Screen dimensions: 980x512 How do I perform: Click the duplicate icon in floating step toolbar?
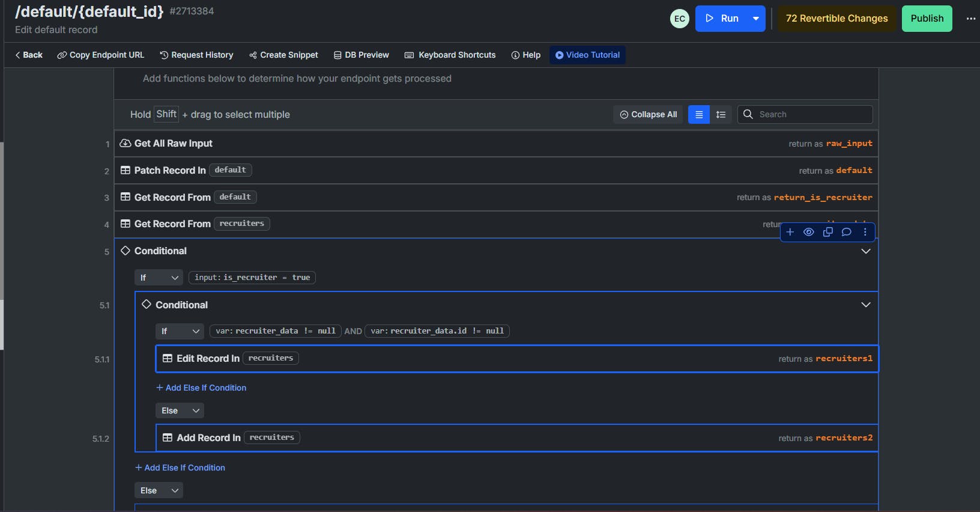pos(828,232)
